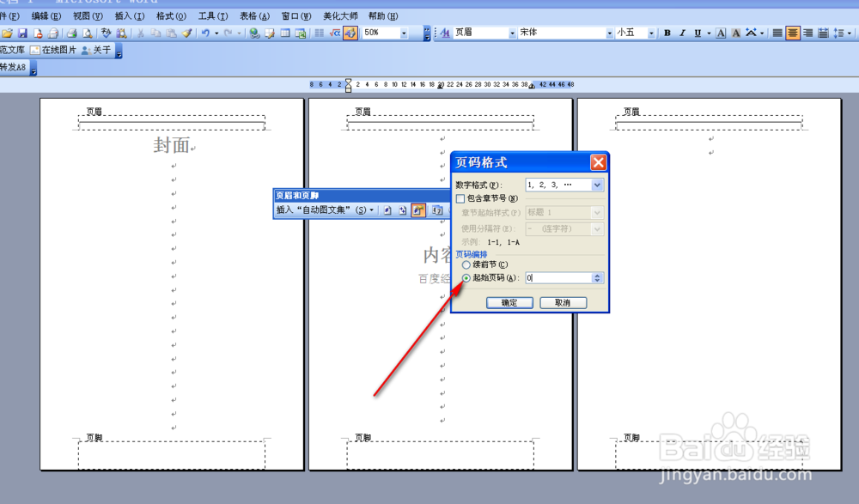
Task: Align text left icon
Action: point(777,33)
